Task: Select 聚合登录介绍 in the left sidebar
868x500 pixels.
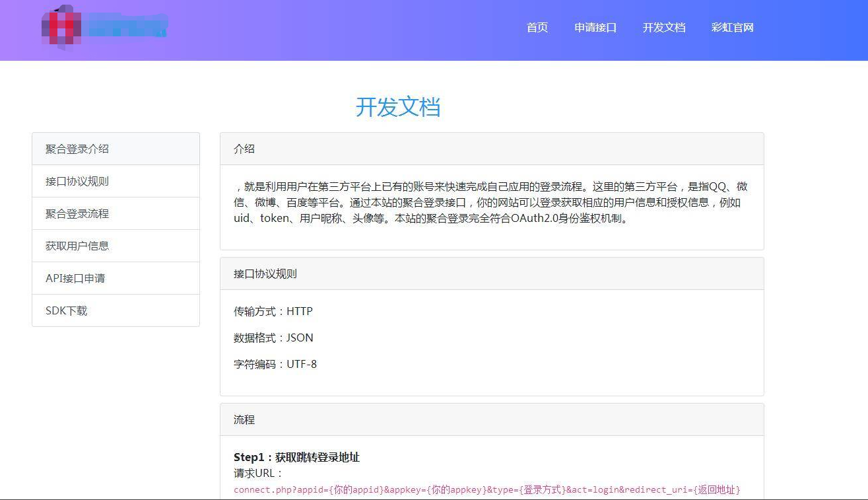Action: click(x=77, y=149)
